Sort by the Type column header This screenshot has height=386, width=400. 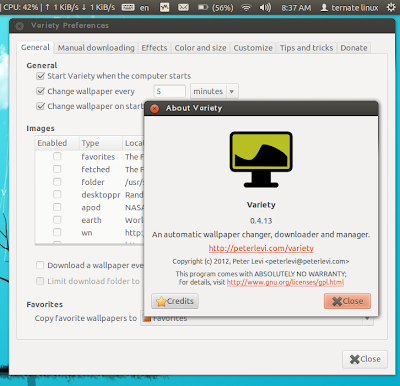coord(101,143)
